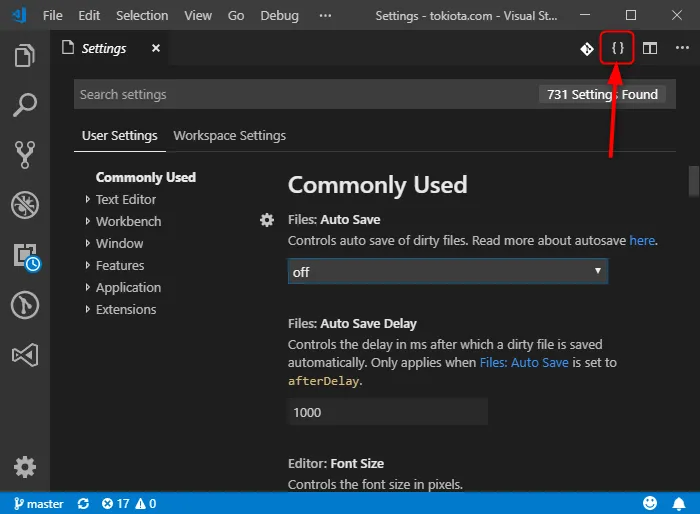The height and width of the screenshot is (514, 700).
Task: Click the Commonly Used heading
Action: pos(378,184)
